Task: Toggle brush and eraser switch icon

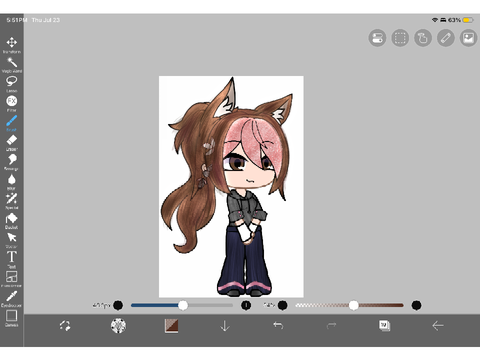Action: pos(65,326)
